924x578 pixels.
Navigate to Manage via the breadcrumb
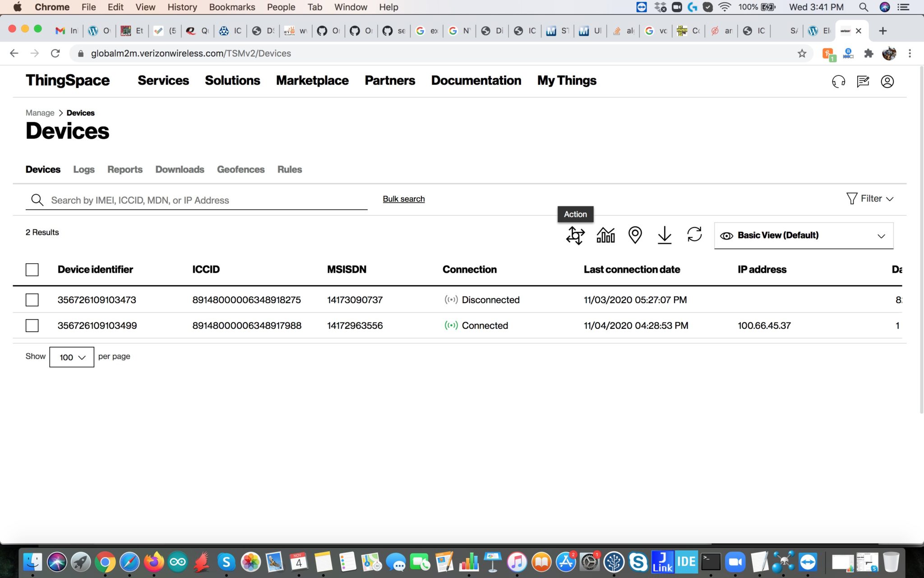pos(40,112)
